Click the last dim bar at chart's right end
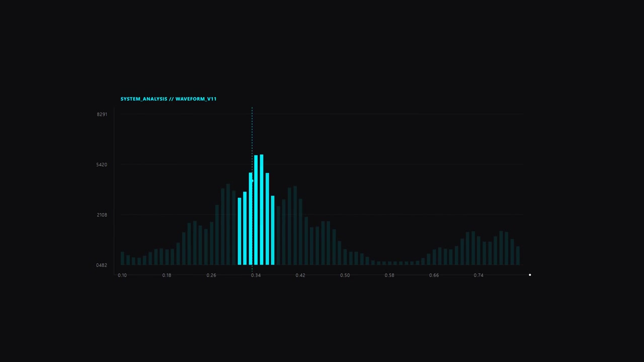The width and height of the screenshot is (644, 362). pyautogui.click(x=518, y=255)
